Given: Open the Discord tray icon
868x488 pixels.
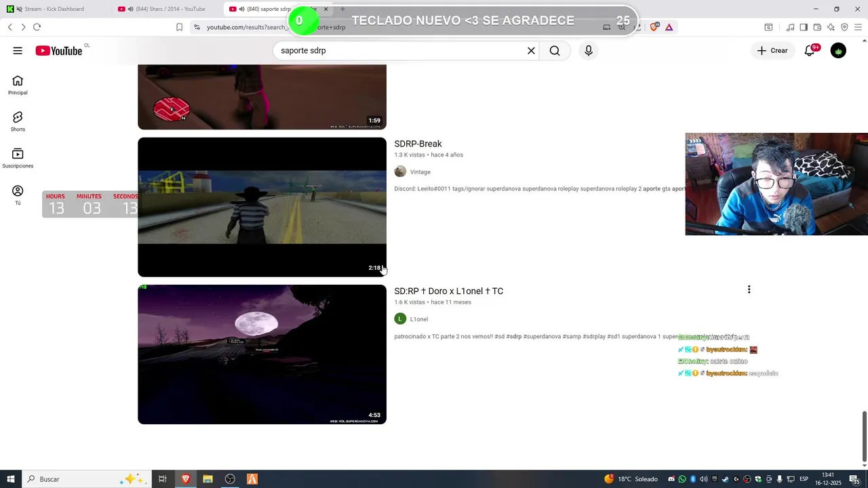Looking at the screenshot, I should 671,479.
